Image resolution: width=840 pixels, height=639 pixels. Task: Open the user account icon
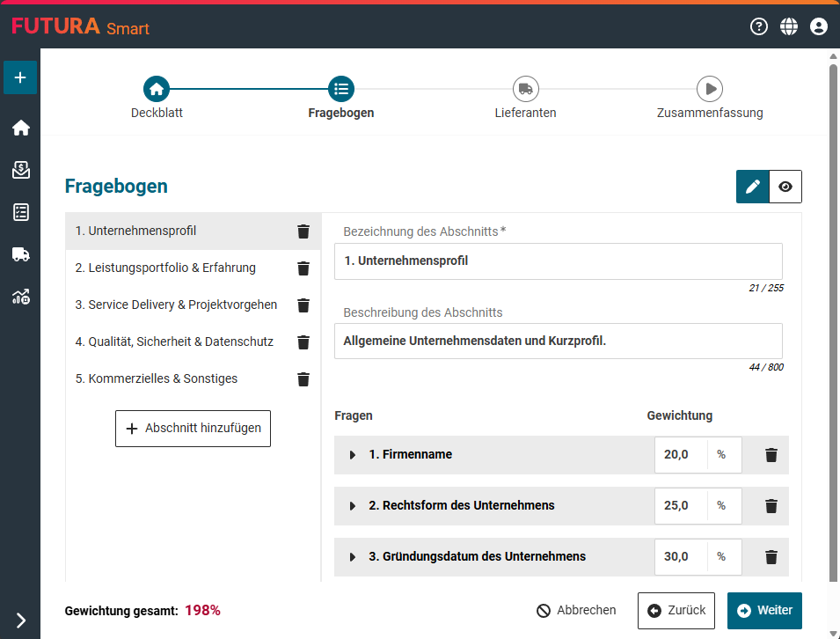point(819,26)
